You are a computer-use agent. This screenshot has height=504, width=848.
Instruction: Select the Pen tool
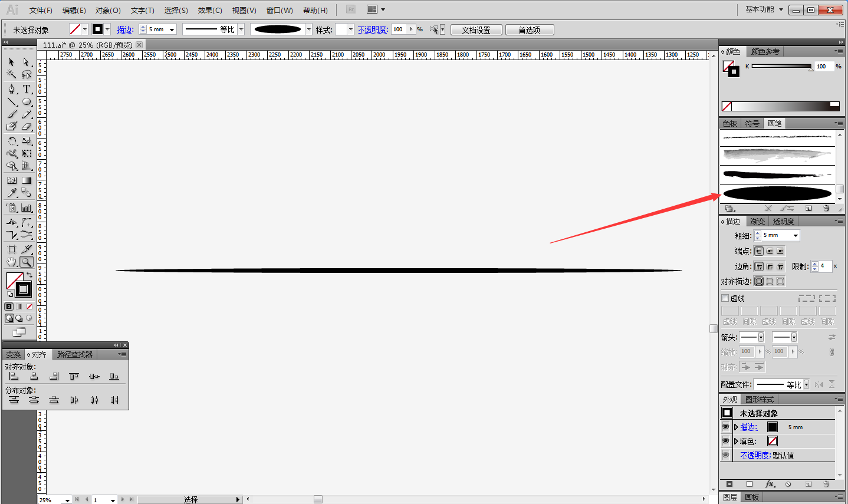[11, 89]
